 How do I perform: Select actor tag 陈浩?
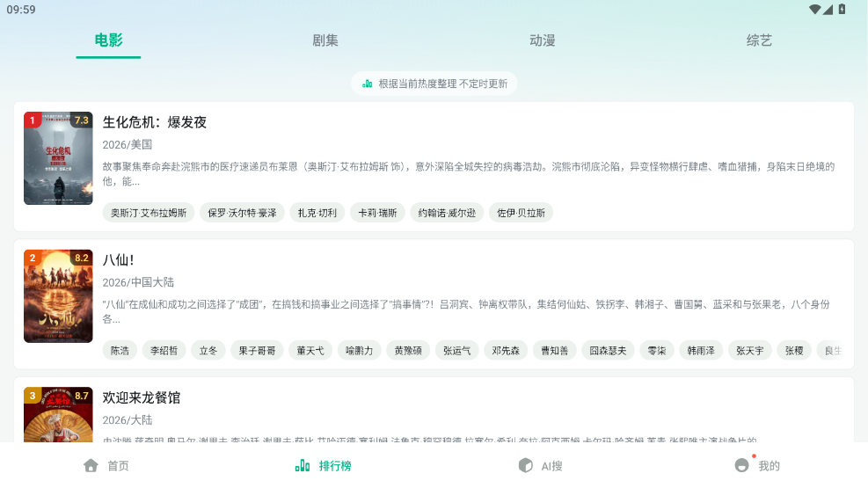pyautogui.click(x=120, y=351)
